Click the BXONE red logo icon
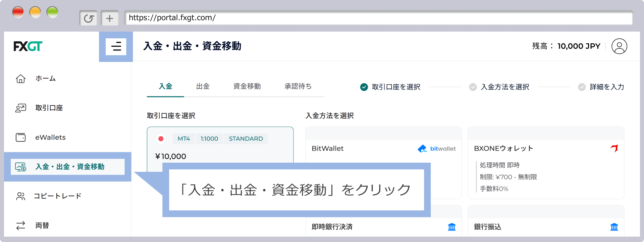Image resolution: width=644 pixels, height=242 pixels. pos(614,148)
